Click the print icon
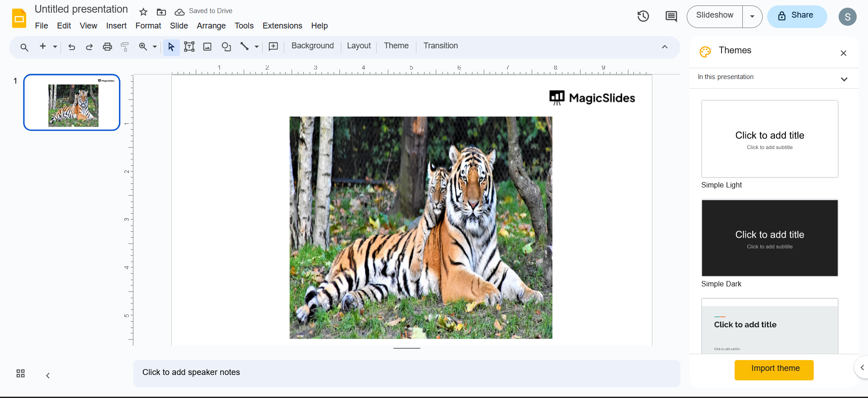Screen dimensions: 868x398 click(x=107, y=47)
